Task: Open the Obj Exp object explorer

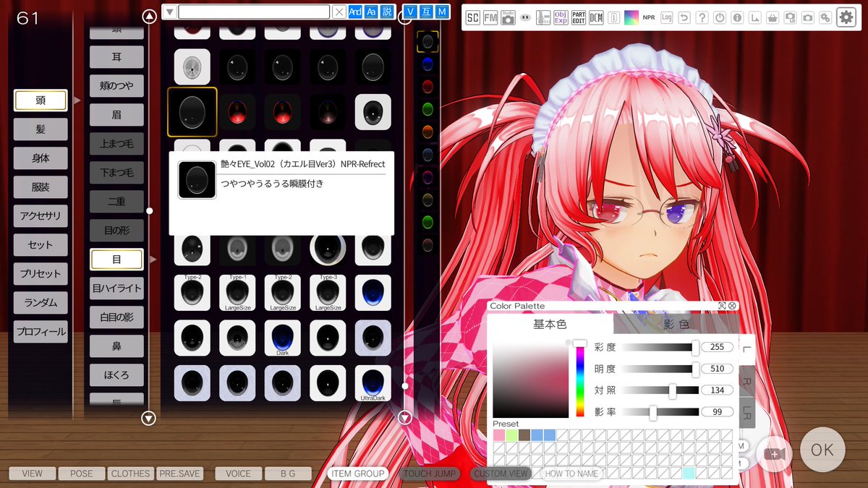Action: click(561, 17)
